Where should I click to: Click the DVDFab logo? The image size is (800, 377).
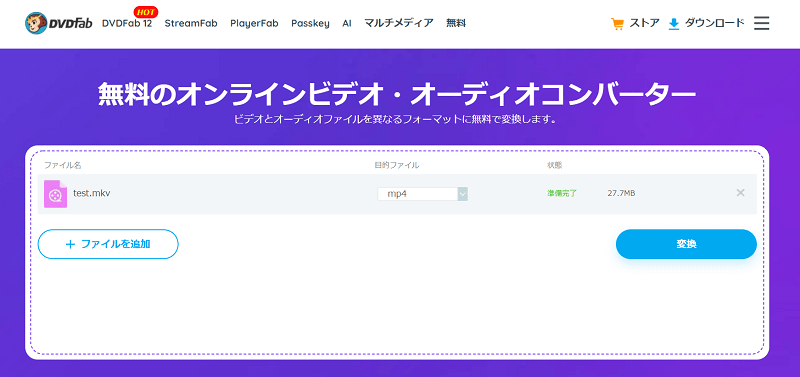click(58, 23)
